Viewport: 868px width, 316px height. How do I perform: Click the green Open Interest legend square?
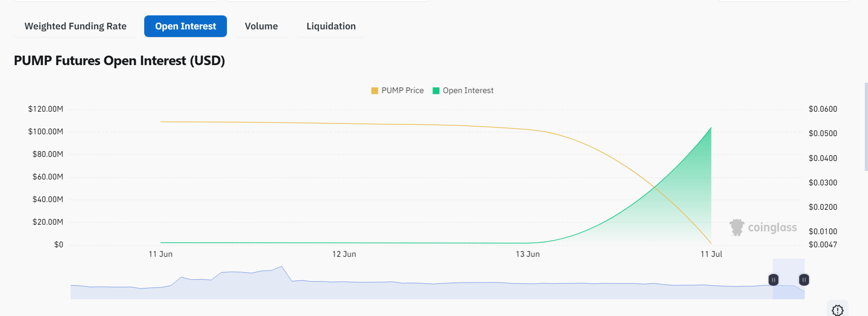point(436,91)
